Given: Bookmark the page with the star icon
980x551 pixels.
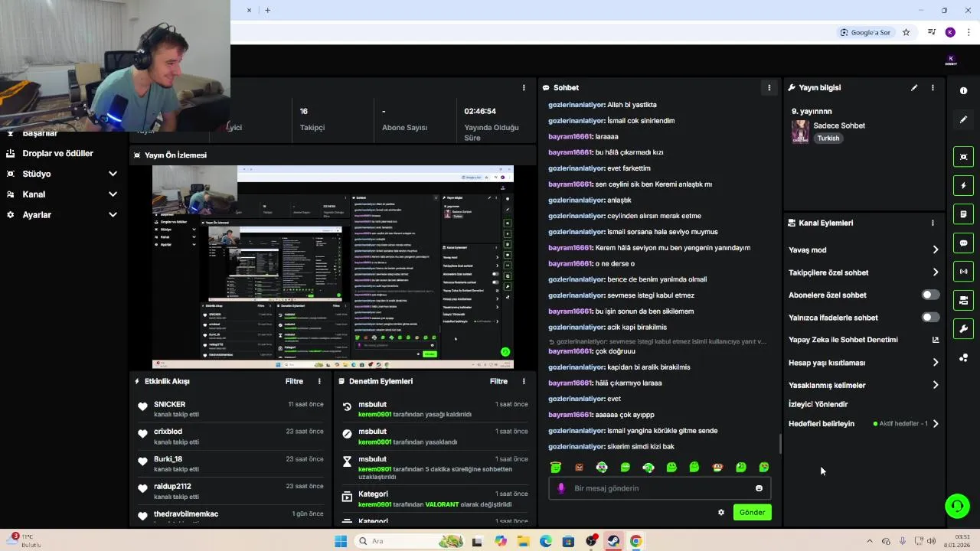Looking at the screenshot, I should click(906, 32).
